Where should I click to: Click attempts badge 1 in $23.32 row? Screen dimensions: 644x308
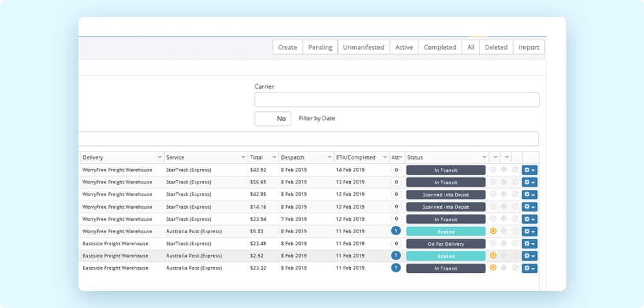click(x=396, y=268)
